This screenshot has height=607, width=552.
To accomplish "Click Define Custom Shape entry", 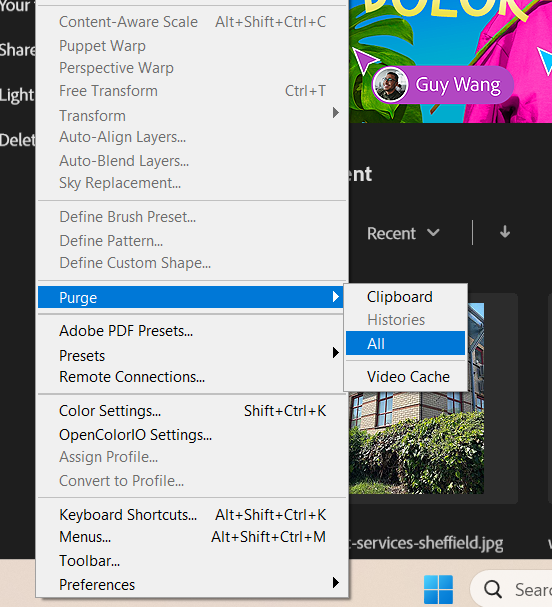I will 192,263.
